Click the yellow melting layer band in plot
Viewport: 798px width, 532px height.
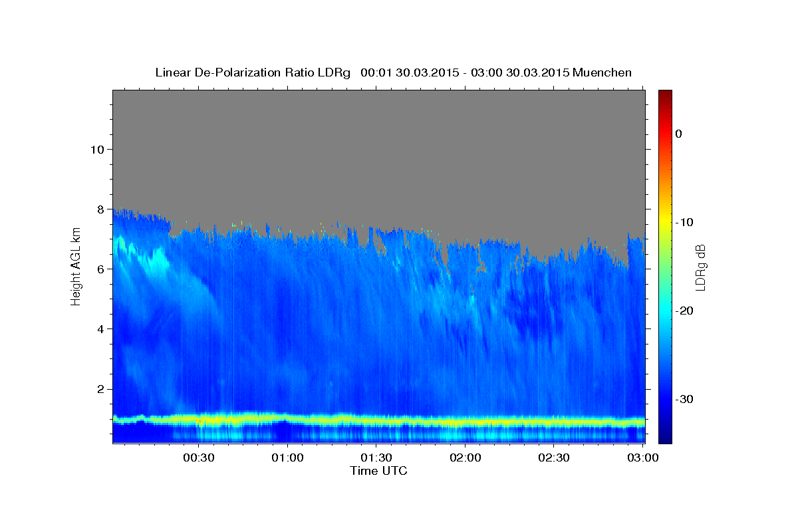pos(378,420)
